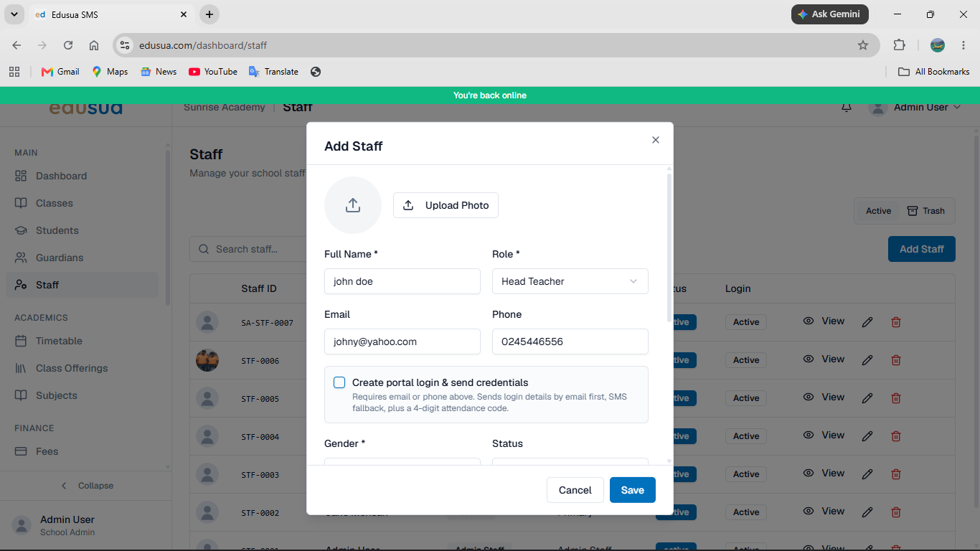Image resolution: width=980 pixels, height=551 pixels.
Task: Open the Translate bookmark
Action: (273, 72)
